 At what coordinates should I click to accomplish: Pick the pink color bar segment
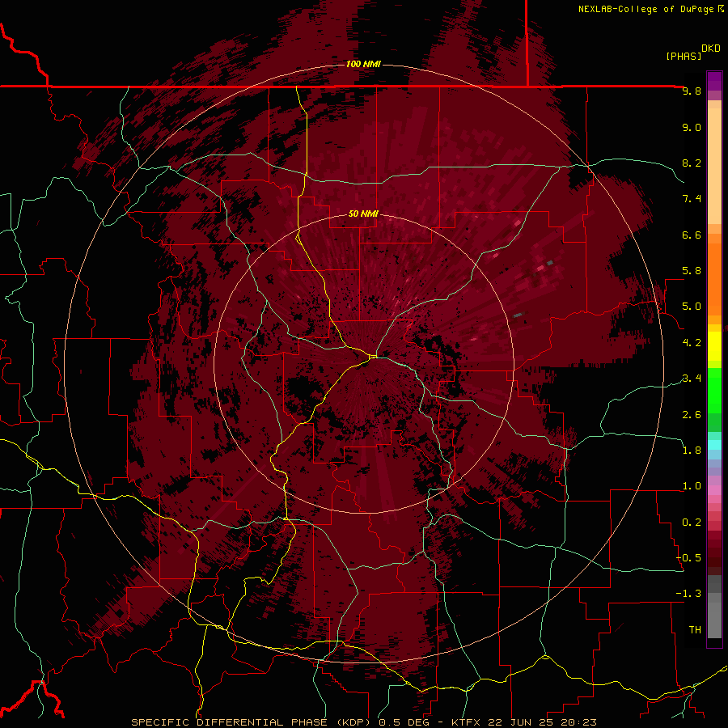click(714, 490)
